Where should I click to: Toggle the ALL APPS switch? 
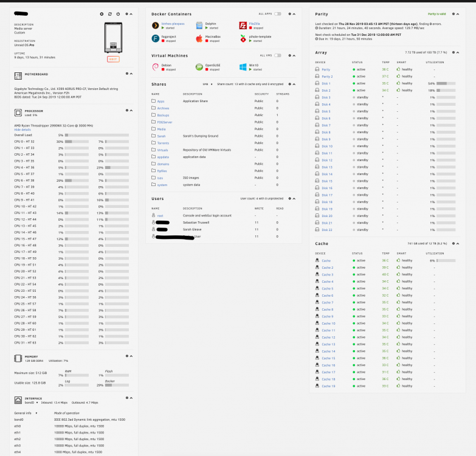point(277,14)
